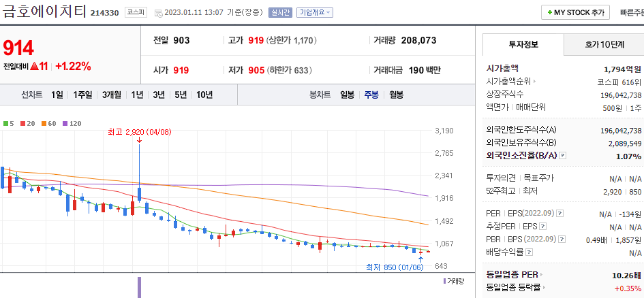644x298 pixels.
Task: Click the 52주최고 최저 value 2,920 | 850
Action: click(x=622, y=191)
